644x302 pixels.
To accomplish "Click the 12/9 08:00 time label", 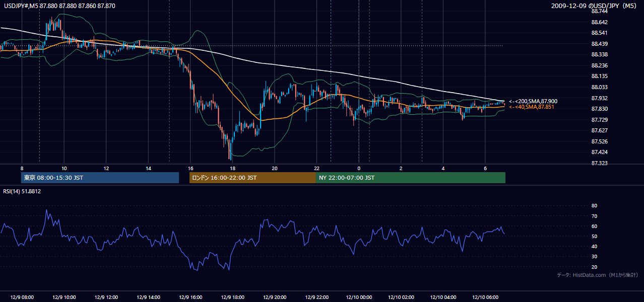I will click(x=22, y=297).
